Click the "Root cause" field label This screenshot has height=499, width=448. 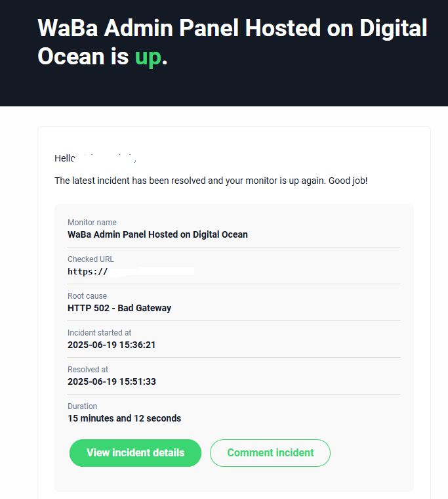click(x=87, y=296)
